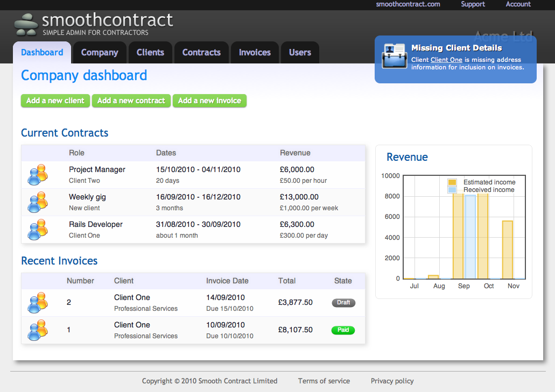Open the Company tab

[x=100, y=53]
